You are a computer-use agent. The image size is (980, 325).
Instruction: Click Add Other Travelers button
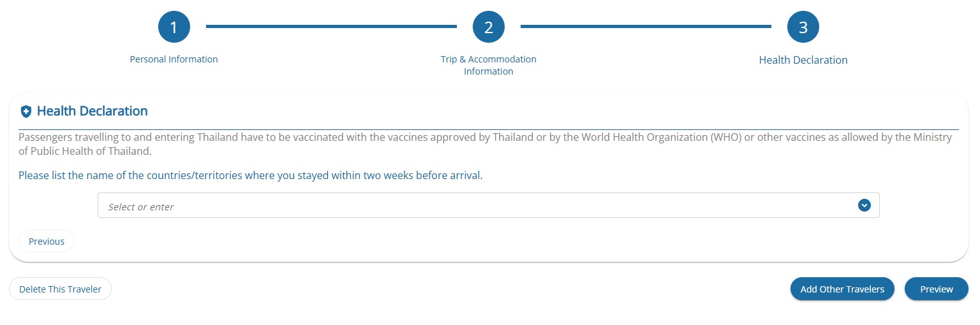click(x=842, y=289)
